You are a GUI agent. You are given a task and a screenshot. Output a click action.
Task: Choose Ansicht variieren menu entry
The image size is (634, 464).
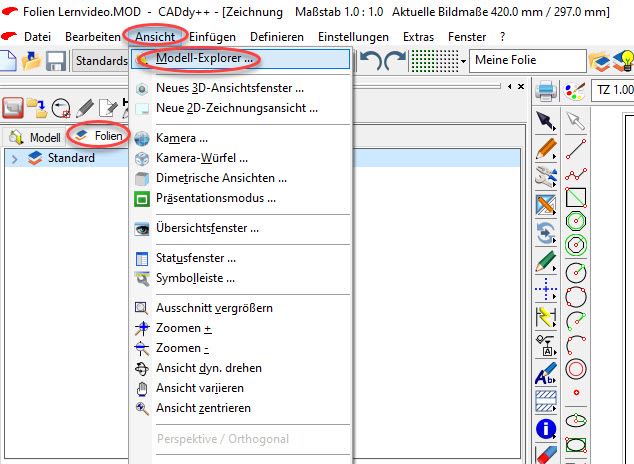tap(241, 388)
